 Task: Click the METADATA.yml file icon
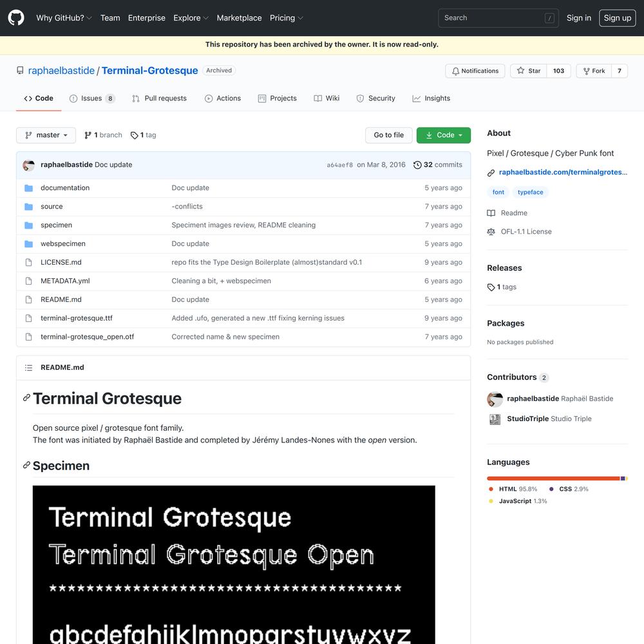(28, 281)
